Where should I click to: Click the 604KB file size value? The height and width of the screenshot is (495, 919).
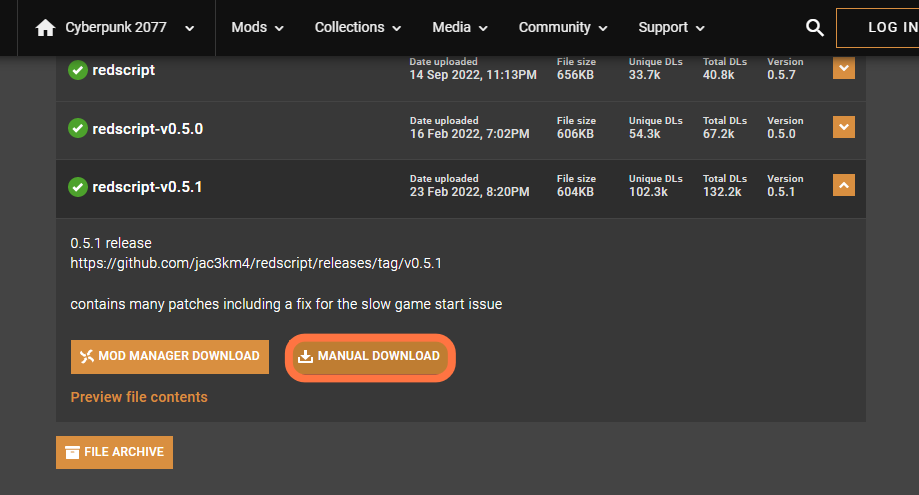(x=575, y=192)
